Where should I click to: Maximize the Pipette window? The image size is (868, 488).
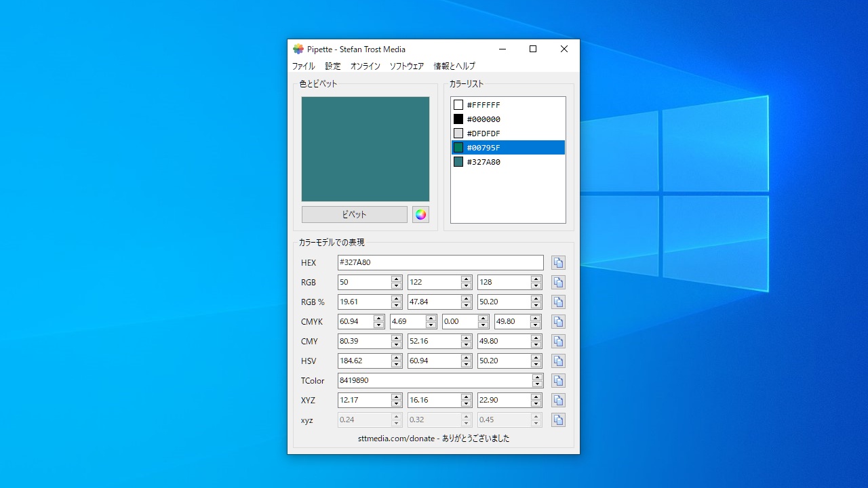click(533, 49)
